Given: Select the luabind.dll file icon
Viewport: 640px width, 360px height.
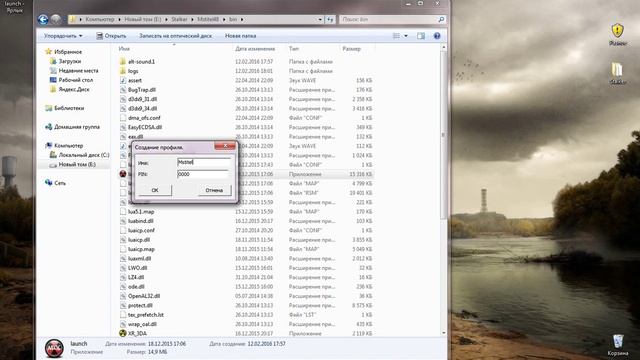Looking at the screenshot, I should click(x=123, y=221).
